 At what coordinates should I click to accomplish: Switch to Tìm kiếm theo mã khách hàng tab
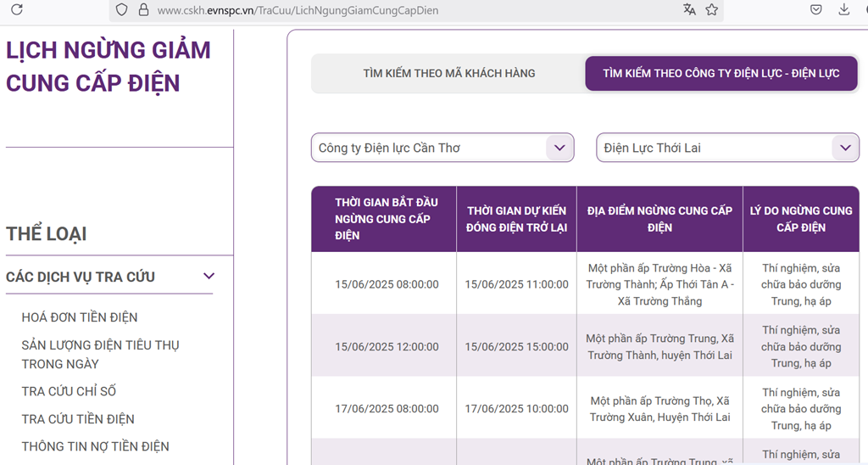(x=448, y=74)
